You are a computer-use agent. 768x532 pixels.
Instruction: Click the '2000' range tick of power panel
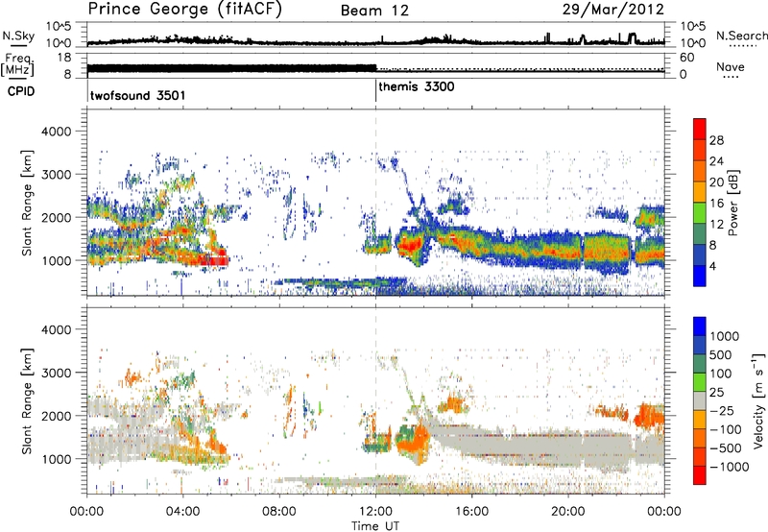coord(56,217)
